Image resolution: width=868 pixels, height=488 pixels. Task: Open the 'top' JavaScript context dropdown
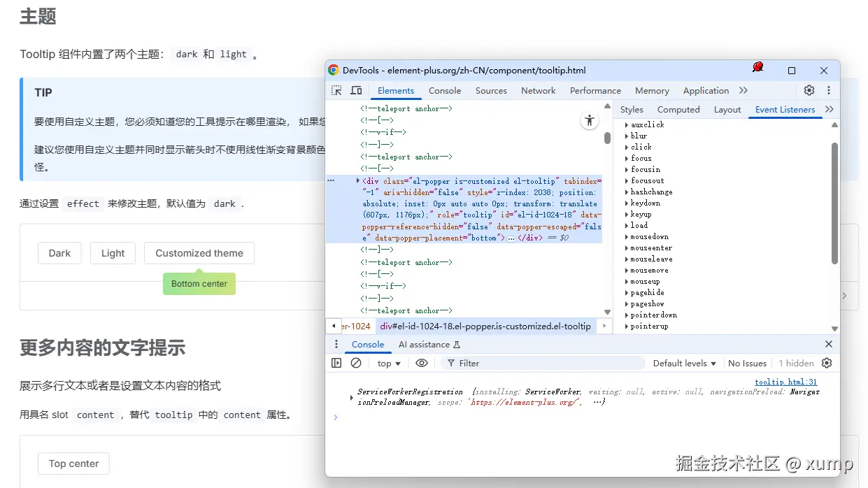point(389,364)
